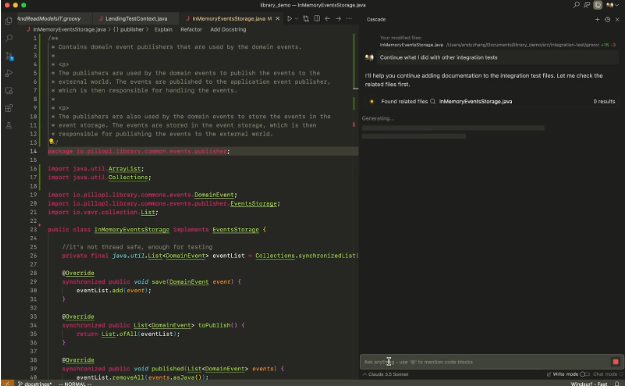Screen dimensions: 627x388
Task: Click the Run file play button in editor toolbar
Action: (290, 19)
